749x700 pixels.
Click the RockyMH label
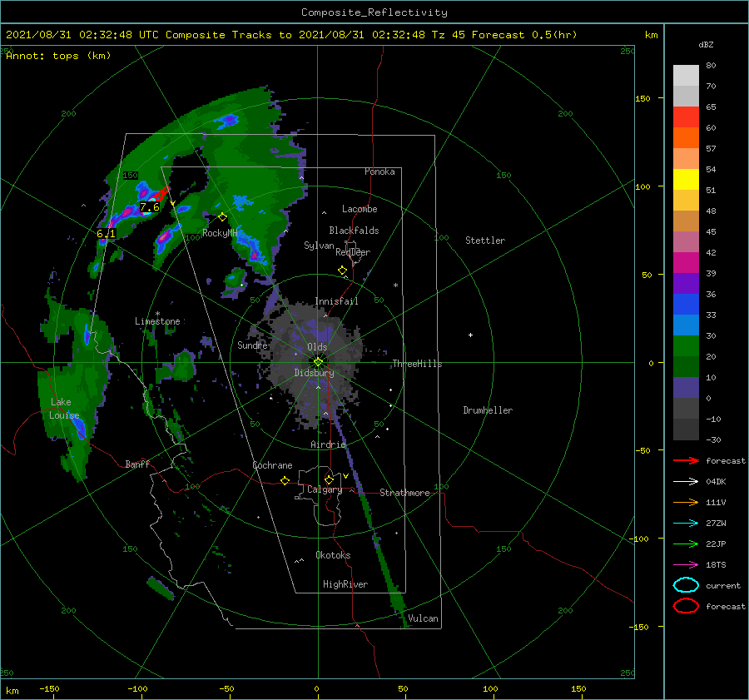(x=220, y=233)
